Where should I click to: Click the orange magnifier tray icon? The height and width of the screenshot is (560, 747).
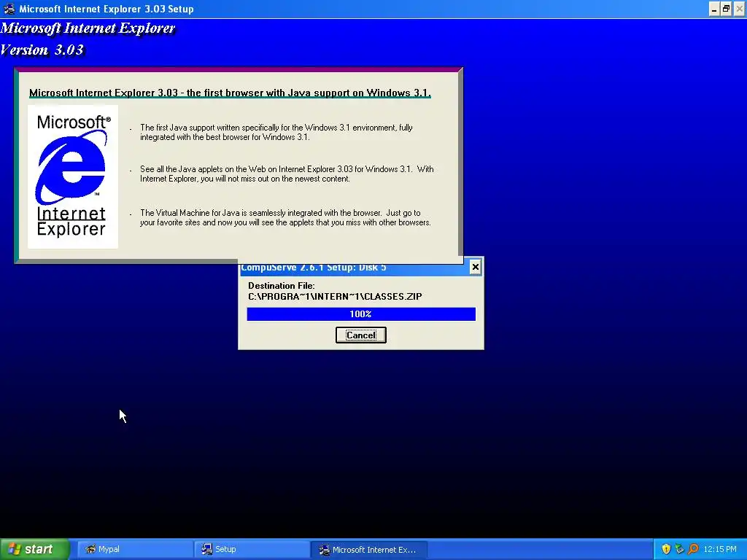coord(693,549)
